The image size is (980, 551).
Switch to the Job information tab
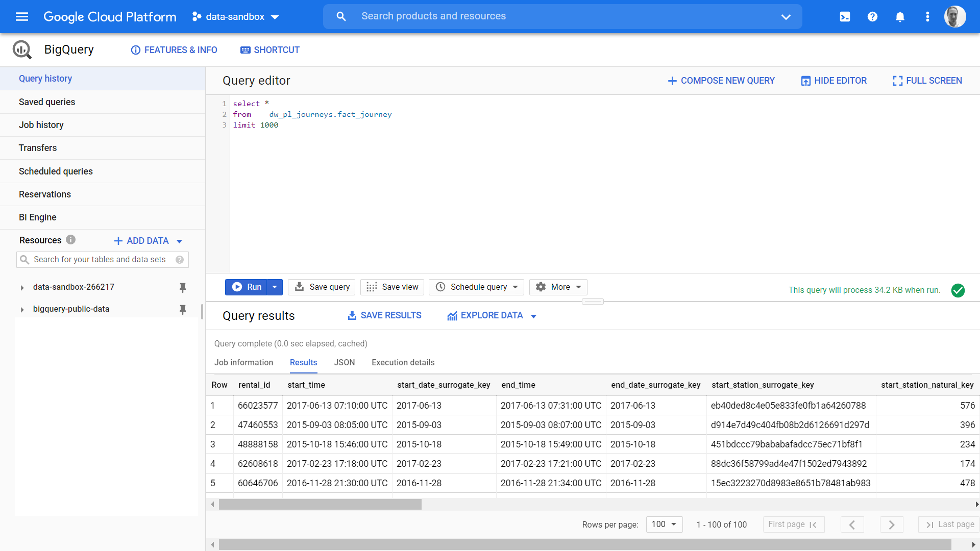[x=243, y=362]
